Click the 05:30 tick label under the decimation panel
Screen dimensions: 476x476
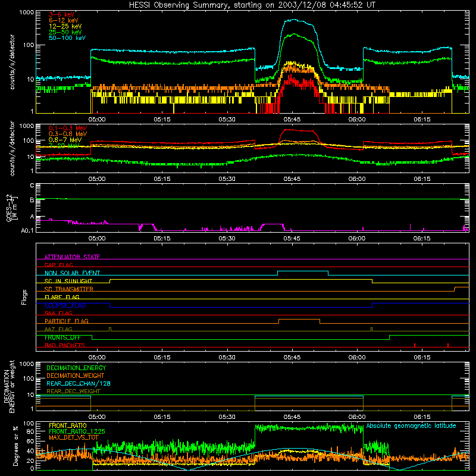227,417
